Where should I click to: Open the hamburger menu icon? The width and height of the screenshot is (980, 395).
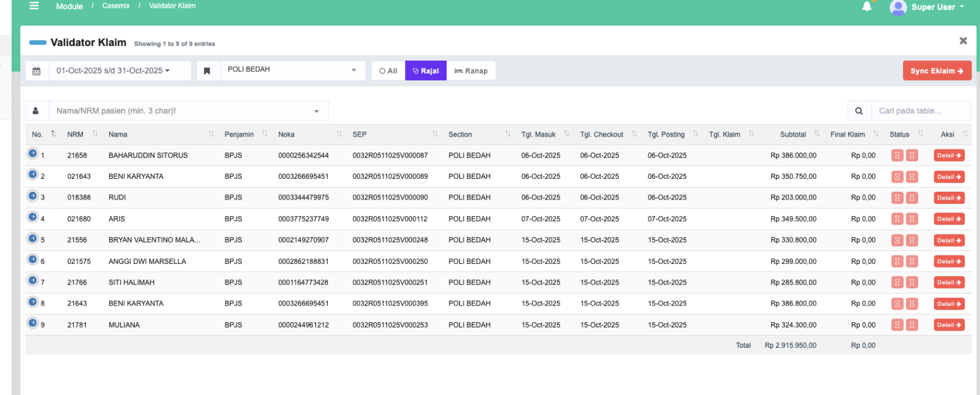[x=34, y=6]
